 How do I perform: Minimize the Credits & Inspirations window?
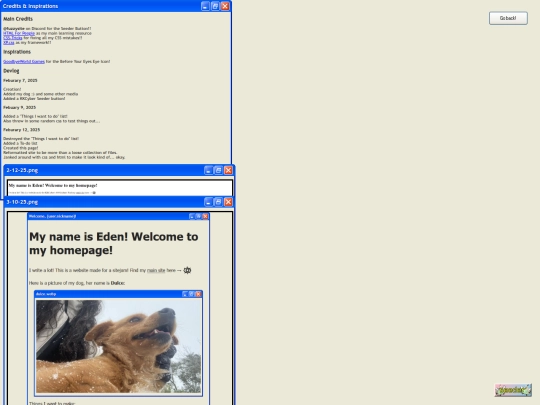[x=205, y=6]
